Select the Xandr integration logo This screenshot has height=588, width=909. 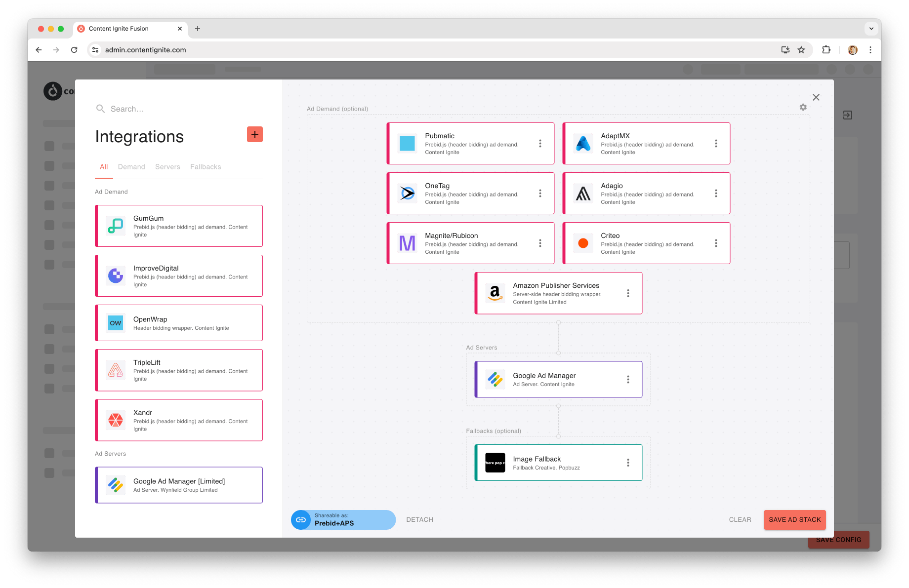tap(116, 420)
